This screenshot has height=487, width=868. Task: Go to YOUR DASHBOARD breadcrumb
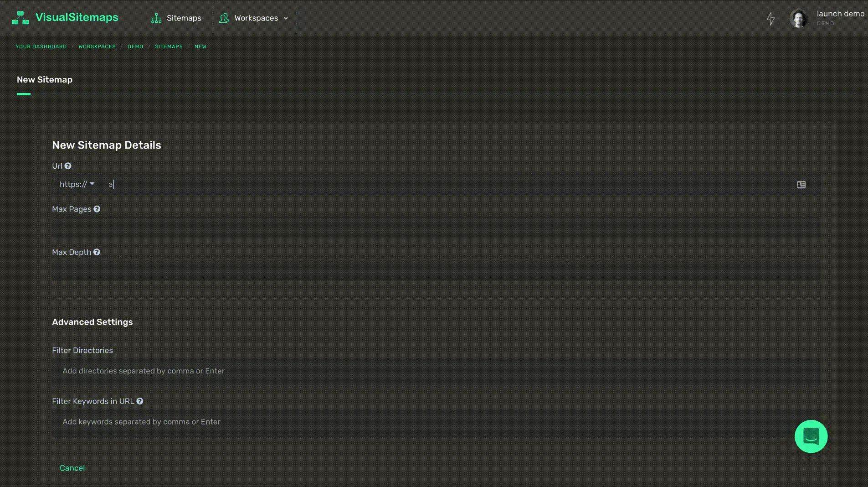click(41, 47)
